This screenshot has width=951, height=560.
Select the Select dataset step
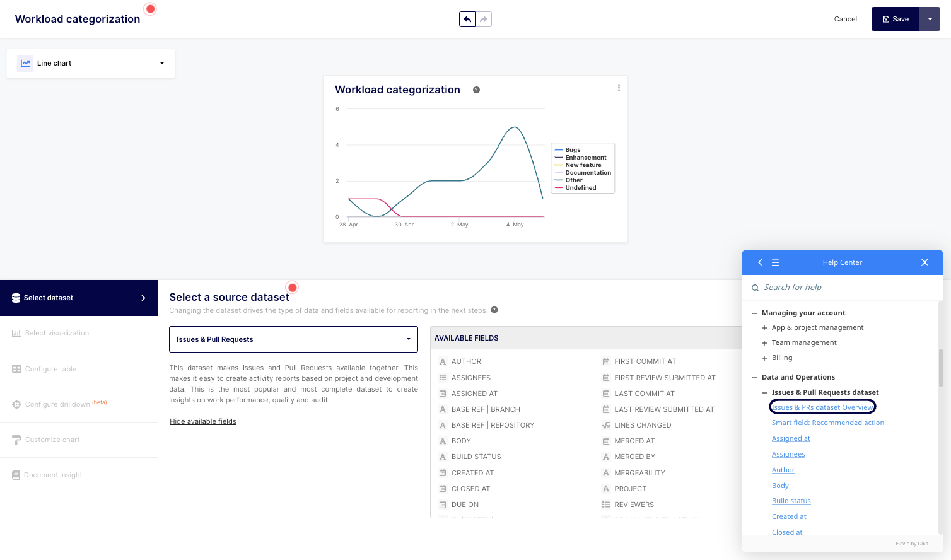coord(79,298)
